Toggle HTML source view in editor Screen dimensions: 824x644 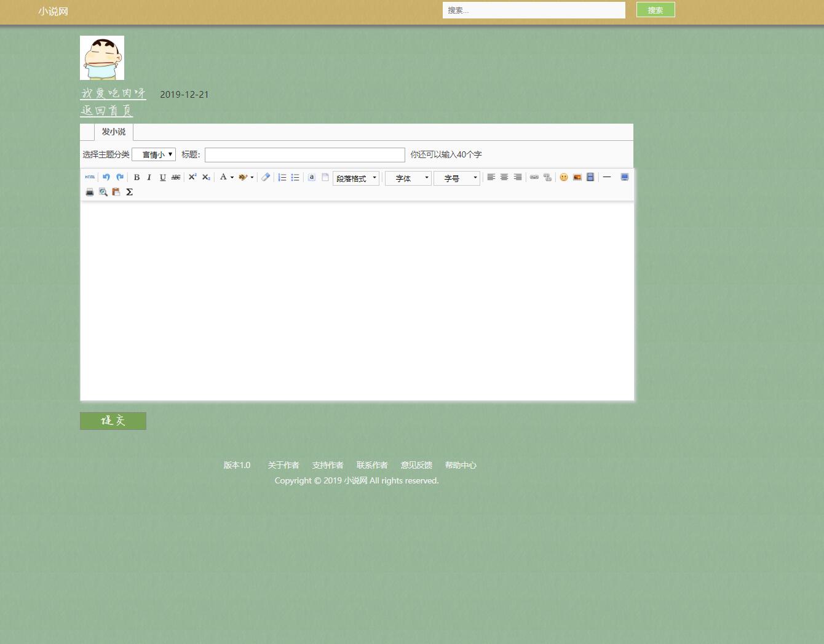90,177
